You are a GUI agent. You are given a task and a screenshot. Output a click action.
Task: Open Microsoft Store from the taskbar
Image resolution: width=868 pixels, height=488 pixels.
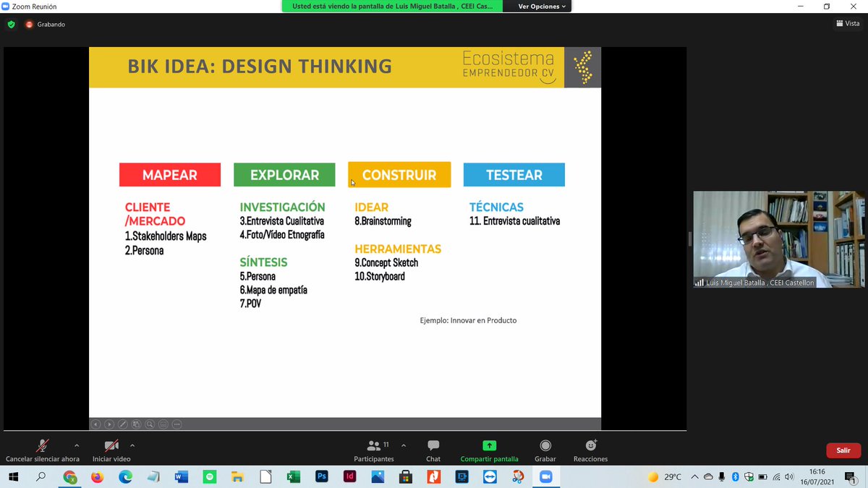pos(406,477)
